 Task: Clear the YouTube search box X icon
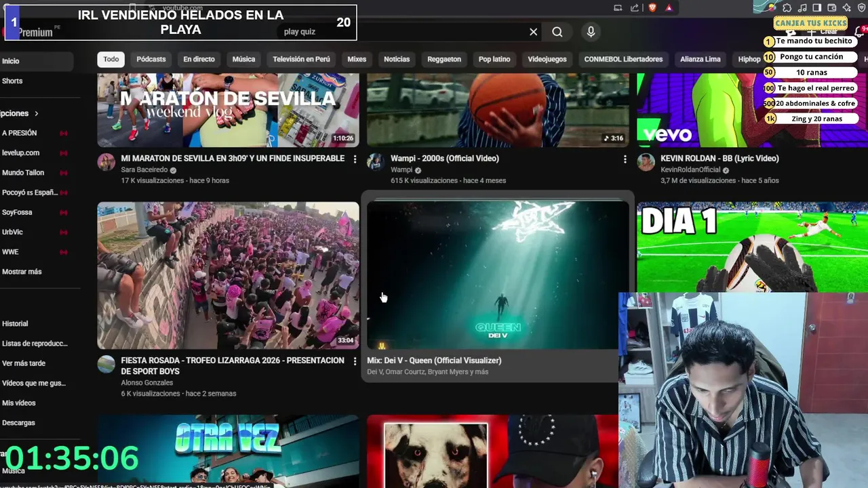click(x=534, y=32)
